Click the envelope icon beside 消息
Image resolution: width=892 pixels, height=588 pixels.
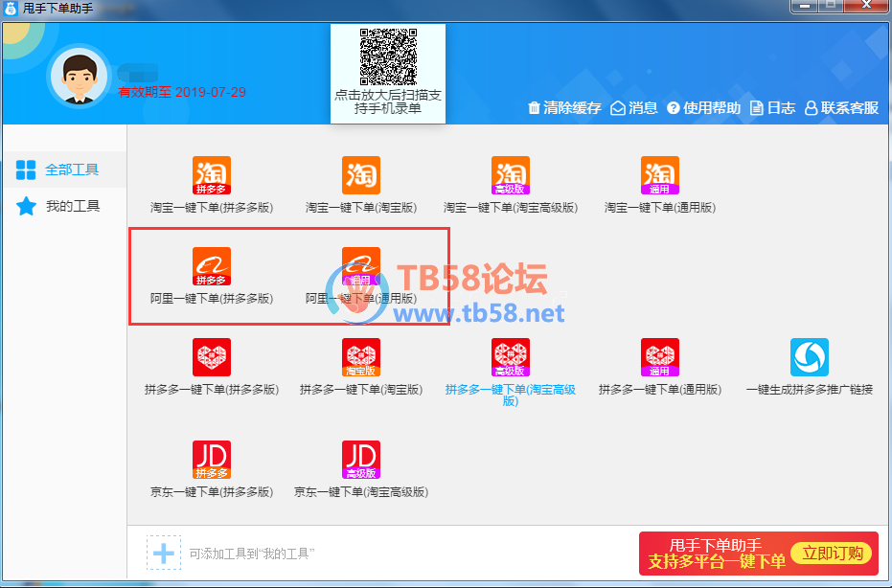pos(618,107)
